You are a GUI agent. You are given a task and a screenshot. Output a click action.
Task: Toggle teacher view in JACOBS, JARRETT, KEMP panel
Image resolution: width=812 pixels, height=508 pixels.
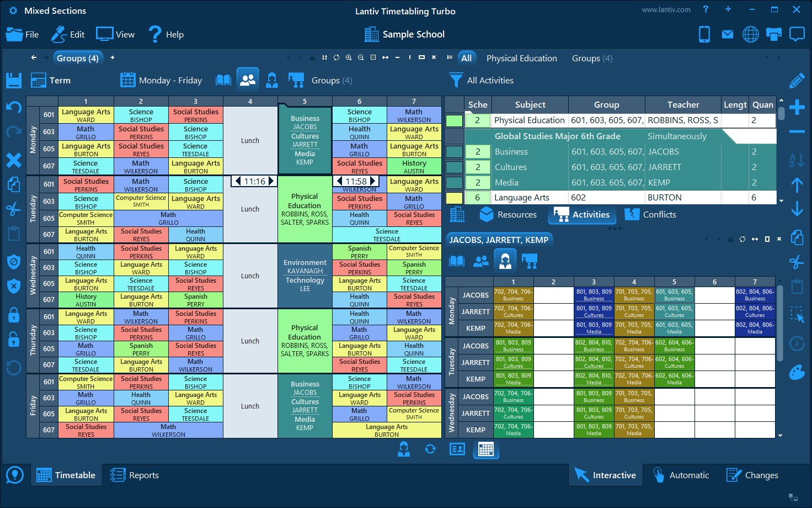[x=505, y=261]
